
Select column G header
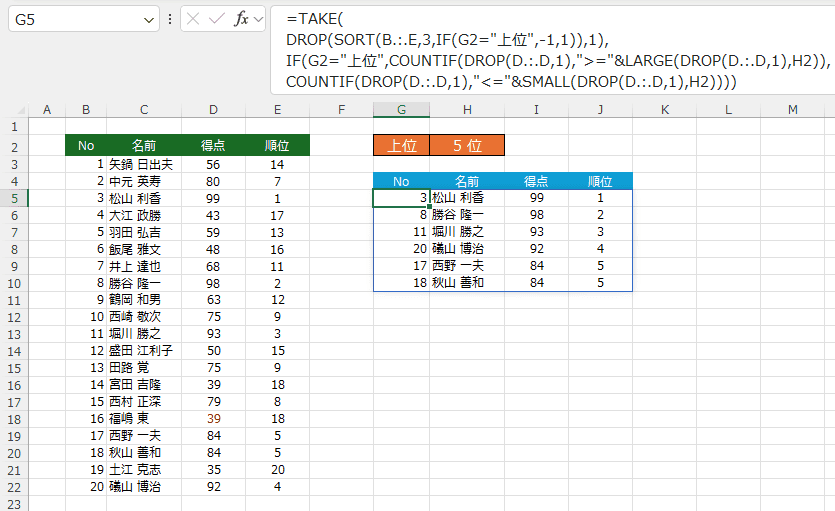(401, 109)
